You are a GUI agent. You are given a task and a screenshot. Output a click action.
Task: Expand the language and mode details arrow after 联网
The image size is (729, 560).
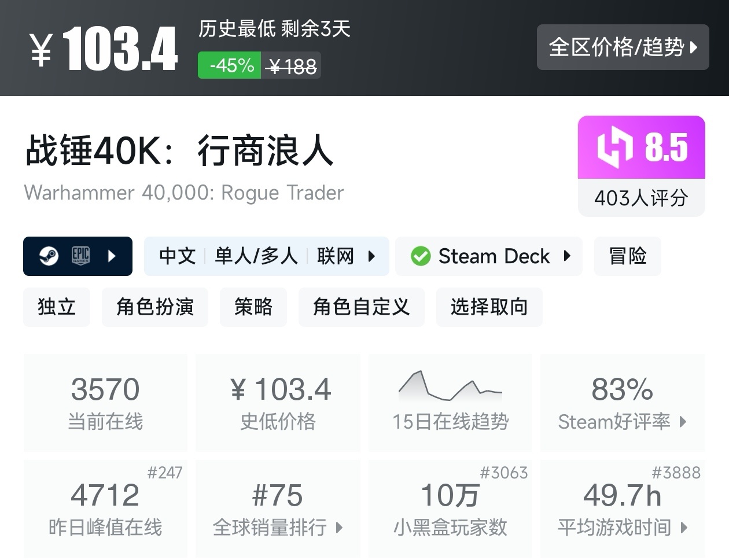[x=371, y=256]
